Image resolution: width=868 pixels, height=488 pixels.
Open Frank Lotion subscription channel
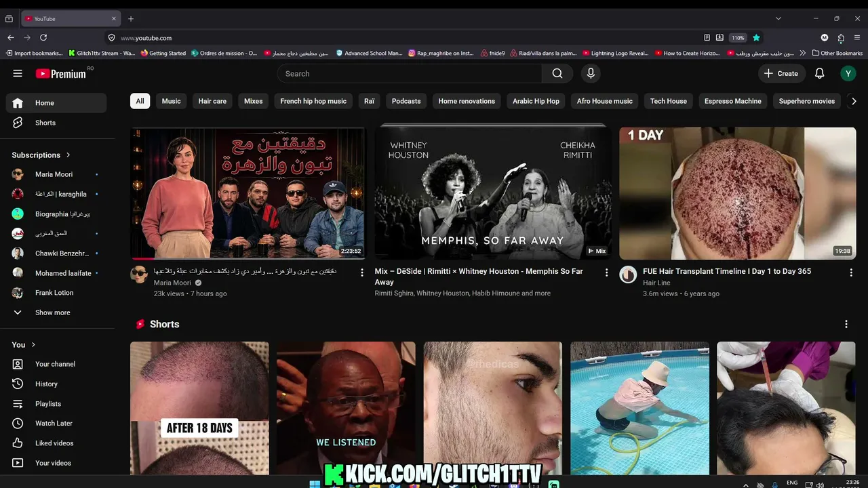point(56,293)
